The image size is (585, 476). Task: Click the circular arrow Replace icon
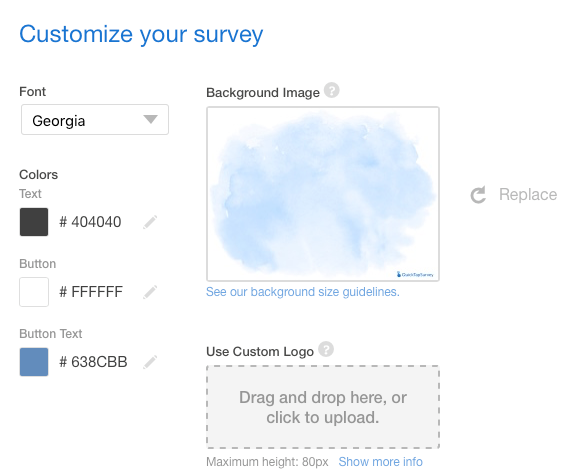478,195
